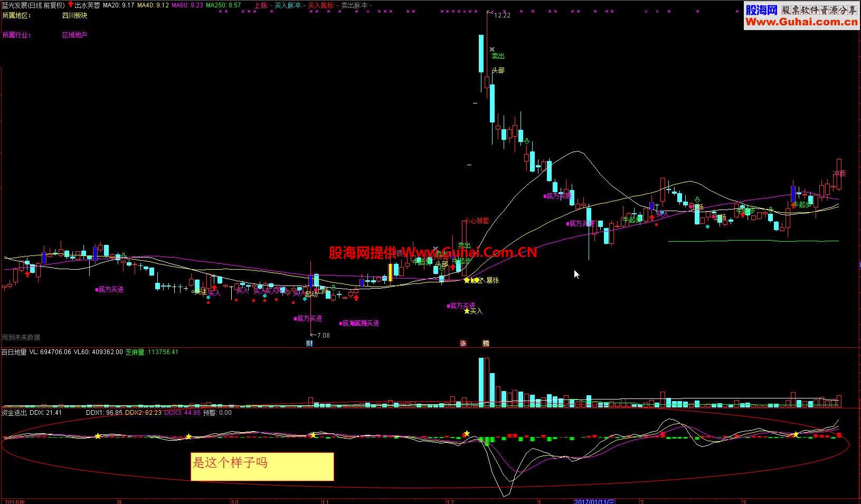Click the stock title 蓝光发展(日线.前复权)
Viewport: 861px width, 504px height.
tap(33, 5)
